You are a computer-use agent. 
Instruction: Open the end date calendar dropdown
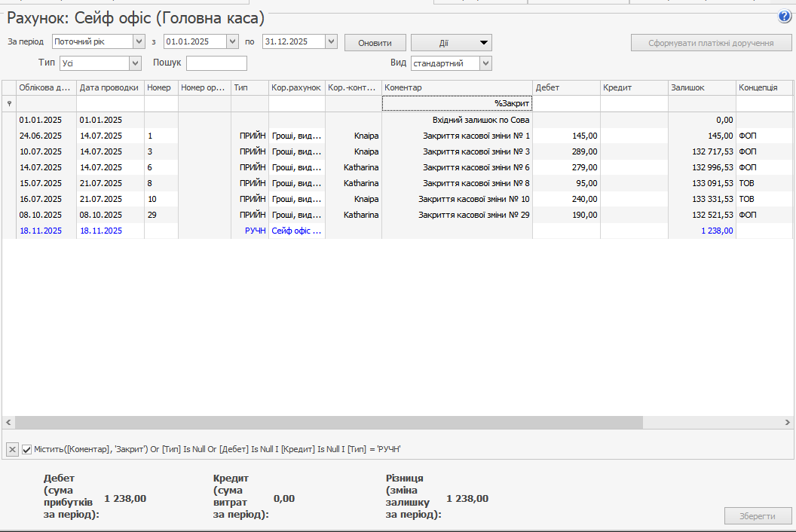tap(331, 42)
